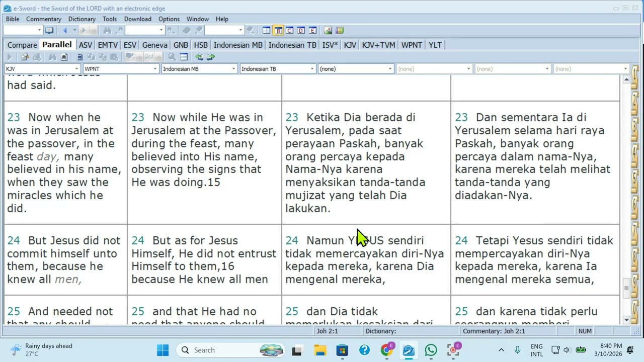This screenshot has width=644, height=362.
Task: Open the reference library books icon
Action: pos(340,30)
